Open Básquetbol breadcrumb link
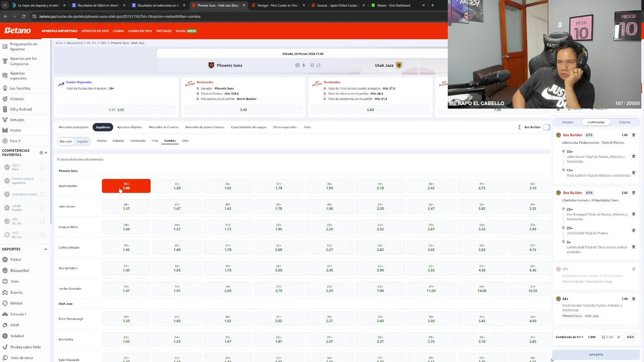This screenshot has width=644, height=362. [x=75, y=43]
